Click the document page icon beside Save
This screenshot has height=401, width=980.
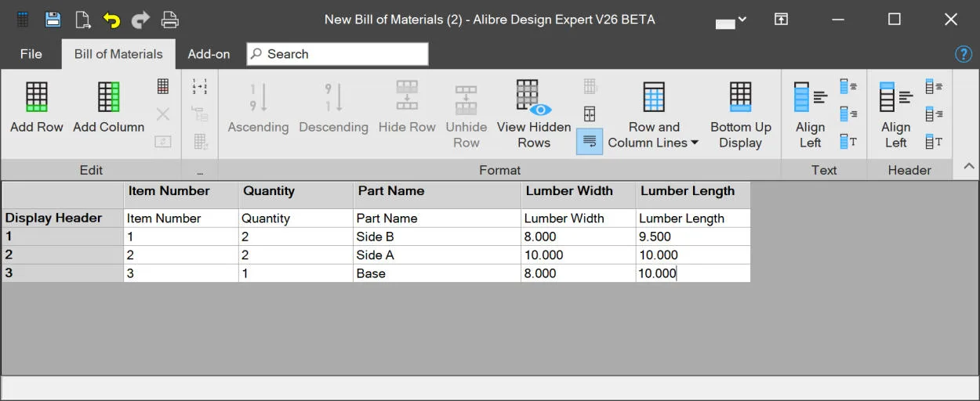tap(82, 20)
